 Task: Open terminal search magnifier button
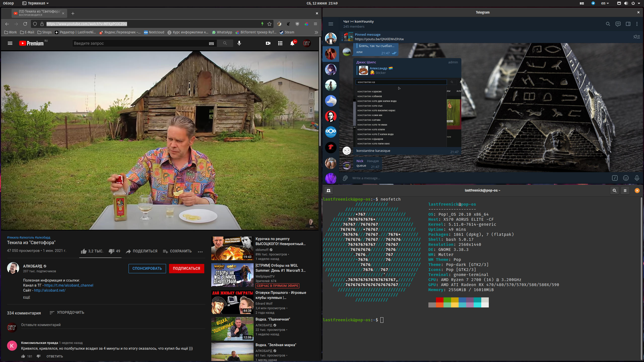click(615, 191)
